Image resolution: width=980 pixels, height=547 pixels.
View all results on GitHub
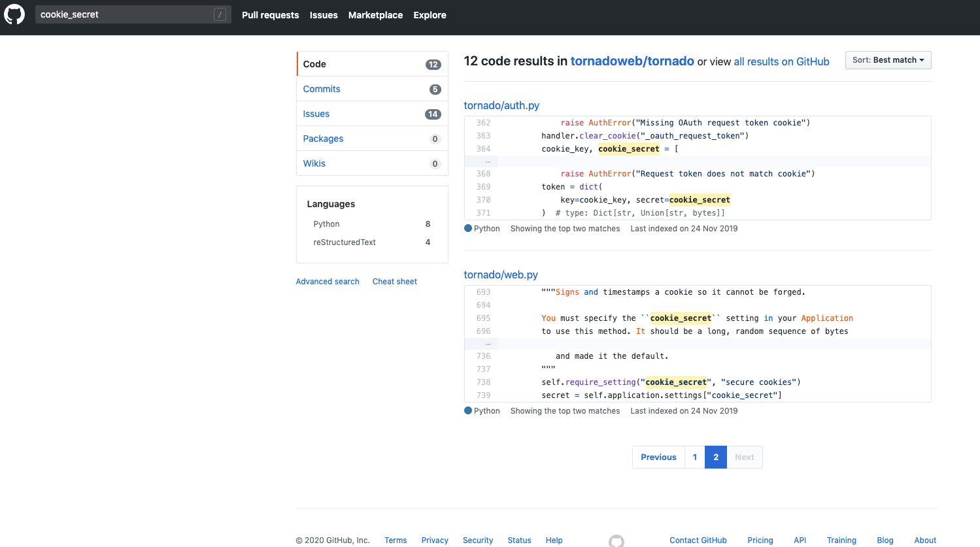coord(781,61)
